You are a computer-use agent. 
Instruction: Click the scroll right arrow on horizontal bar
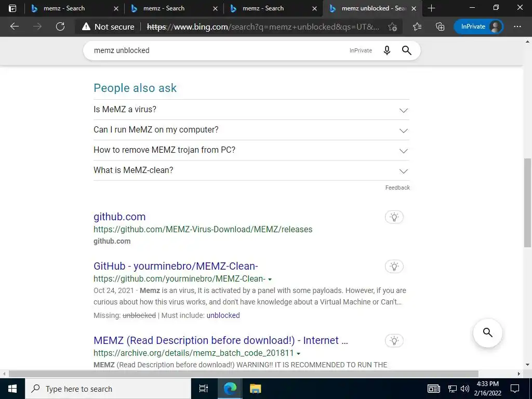(519, 374)
